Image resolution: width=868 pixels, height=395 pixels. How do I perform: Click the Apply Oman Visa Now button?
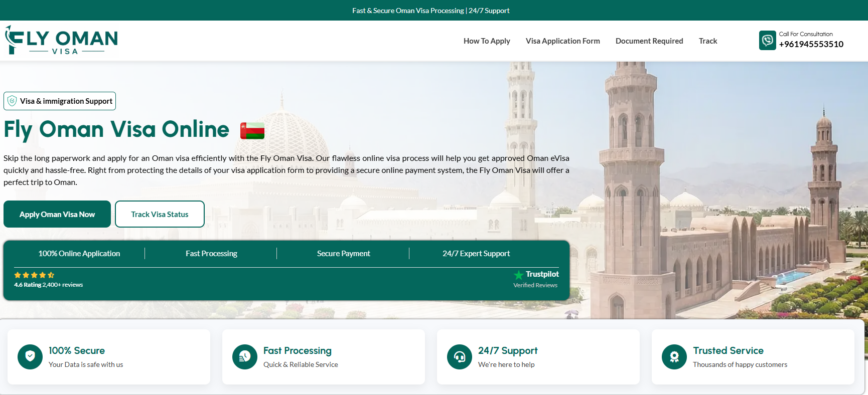(57, 214)
